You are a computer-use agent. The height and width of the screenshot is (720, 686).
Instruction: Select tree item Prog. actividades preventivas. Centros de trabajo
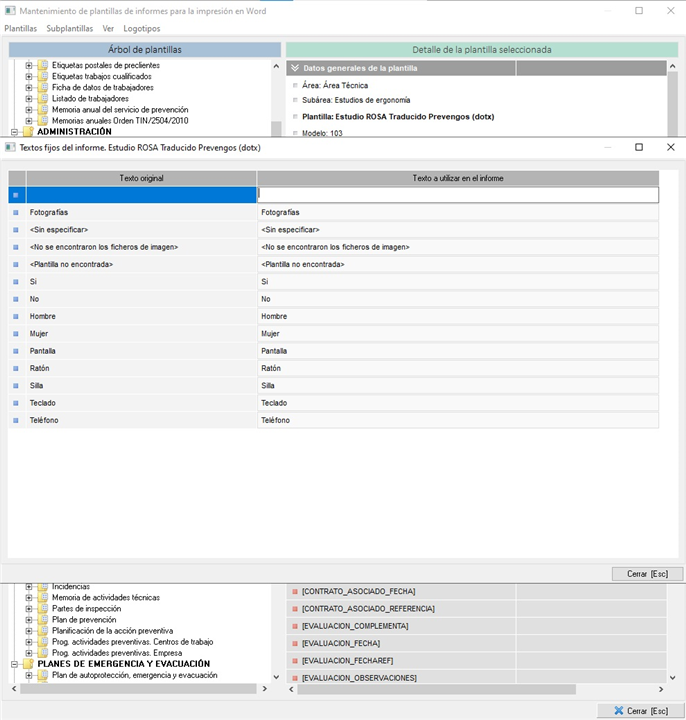132,642
